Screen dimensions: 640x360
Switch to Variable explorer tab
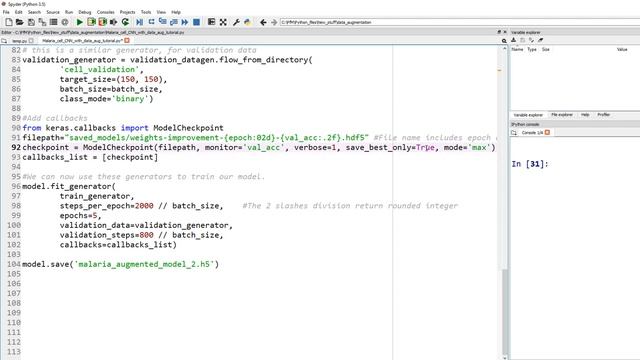(x=528, y=115)
